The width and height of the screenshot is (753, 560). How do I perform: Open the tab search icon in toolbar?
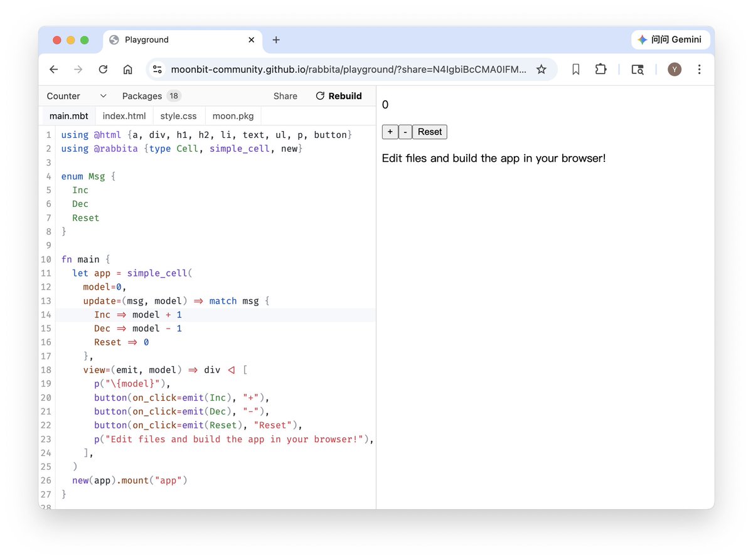[638, 70]
